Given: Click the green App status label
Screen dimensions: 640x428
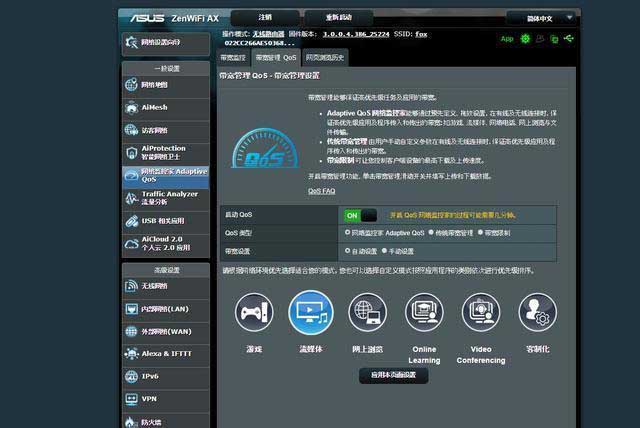Looking at the screenshot, I should click(x=507, y=39).
